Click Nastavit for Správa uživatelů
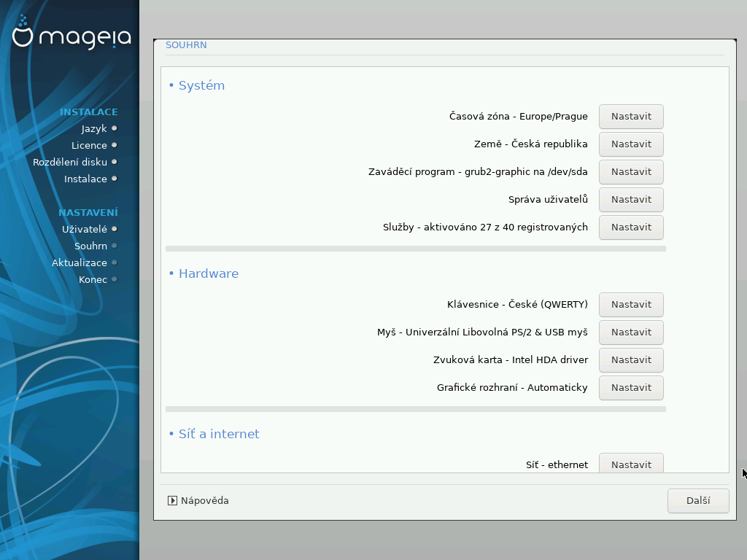Image resolution: width=747 pixels, height=560 pixels. (x=631, y=200)
